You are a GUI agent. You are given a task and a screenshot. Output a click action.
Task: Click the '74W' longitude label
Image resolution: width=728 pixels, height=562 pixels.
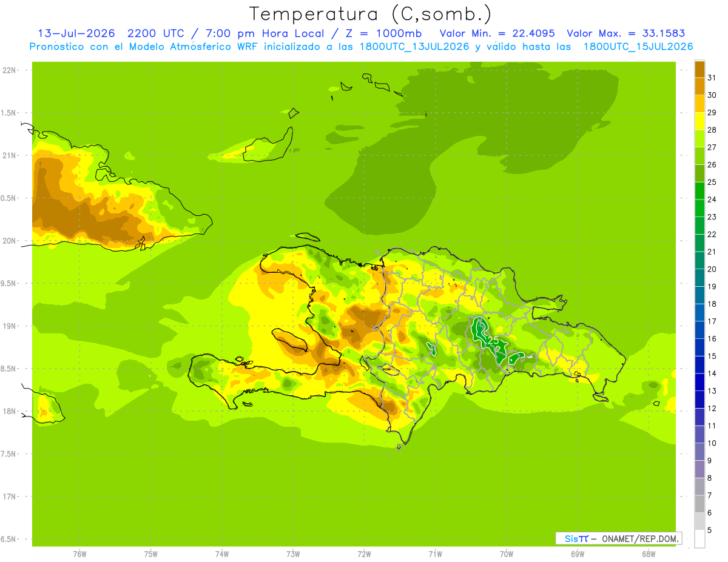pyautogui.click(x=222, y=554)
